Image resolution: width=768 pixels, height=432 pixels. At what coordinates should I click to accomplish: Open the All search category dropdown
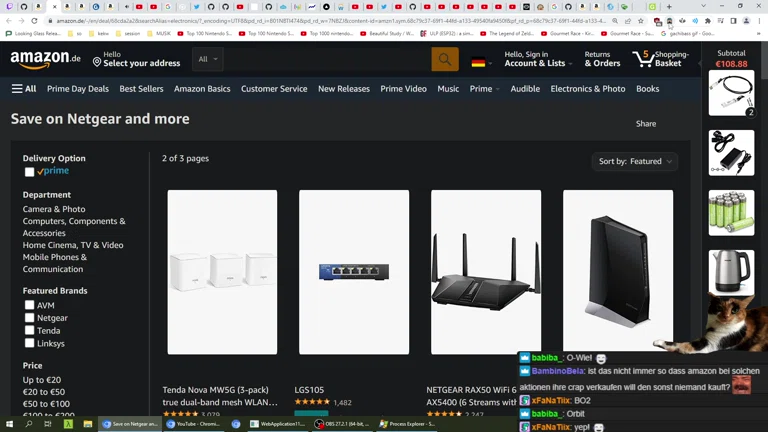click(208, 59)
